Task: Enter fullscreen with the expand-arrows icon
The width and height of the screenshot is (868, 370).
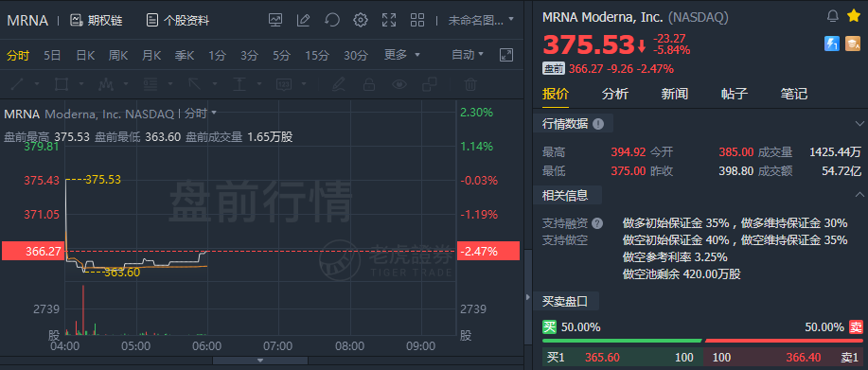Action: [389, 21]
